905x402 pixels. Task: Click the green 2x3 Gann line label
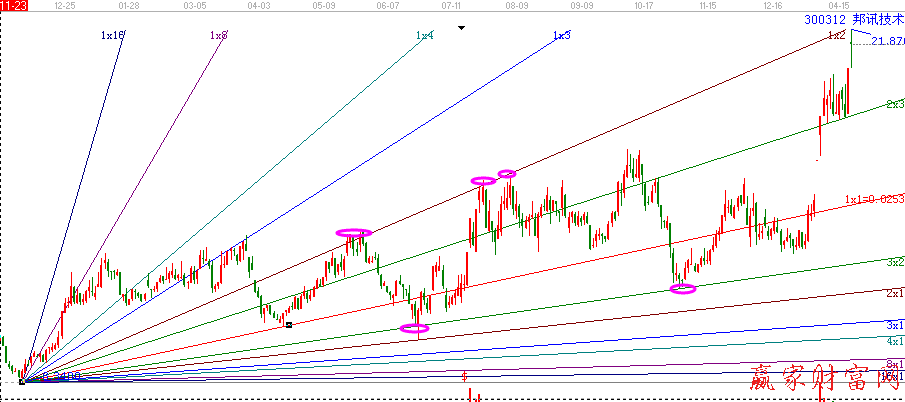pyautogui.click(x=894, y=104)
